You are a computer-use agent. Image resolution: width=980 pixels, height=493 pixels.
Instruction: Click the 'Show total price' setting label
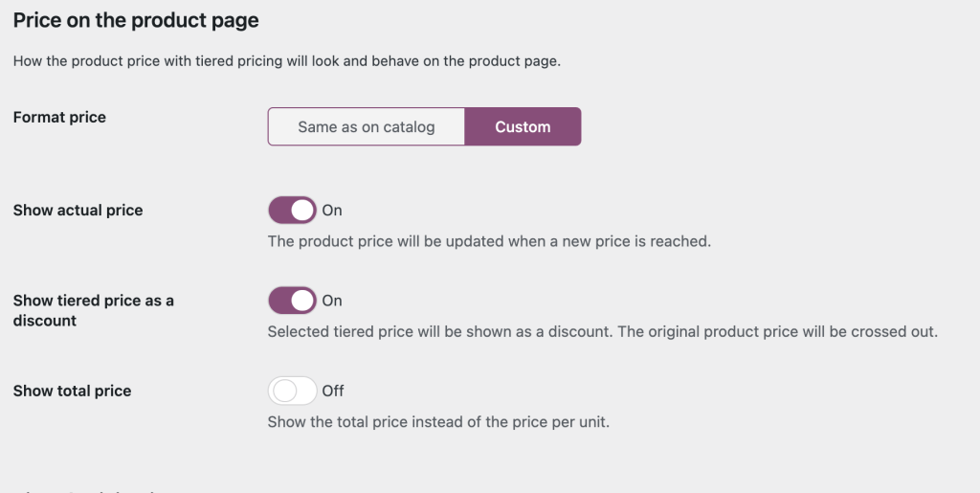pos(72,391)
